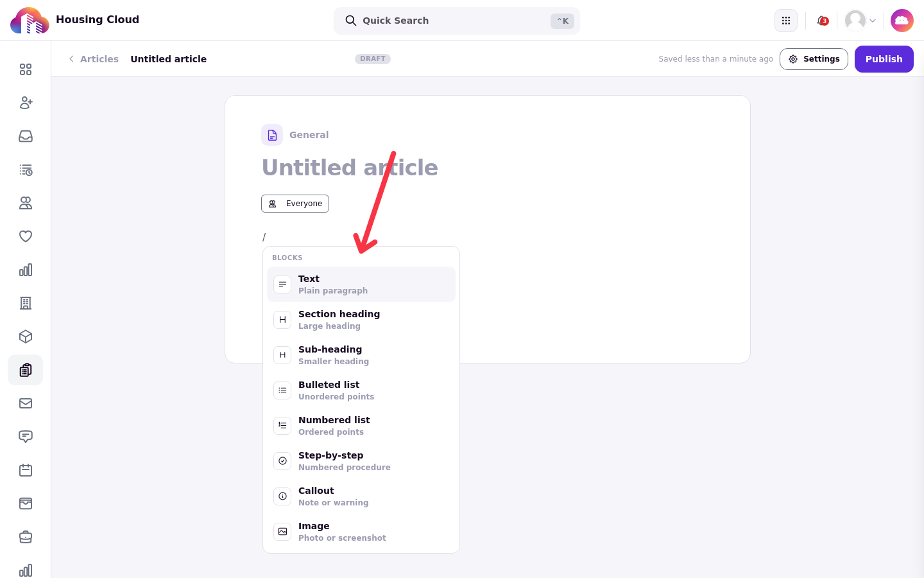Select the calendar icon in sidebar

(x=26, y=470)
